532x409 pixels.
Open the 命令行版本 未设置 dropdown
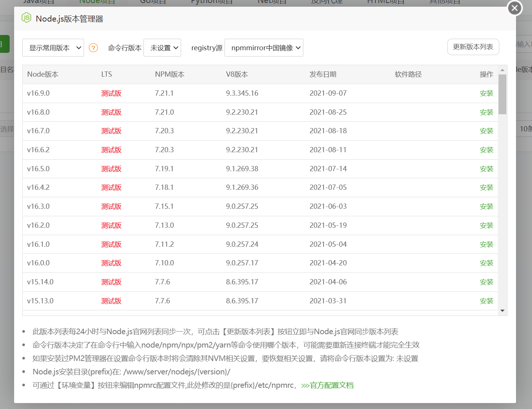(162, 48)
